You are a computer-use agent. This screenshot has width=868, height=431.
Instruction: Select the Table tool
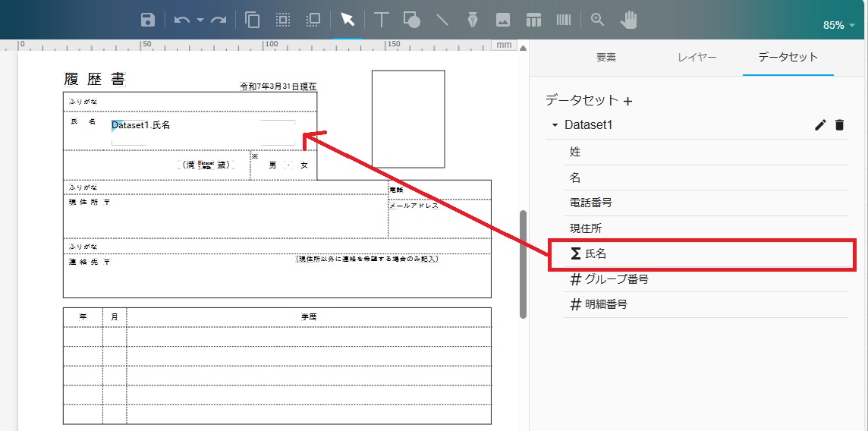[x=533, y=20]
